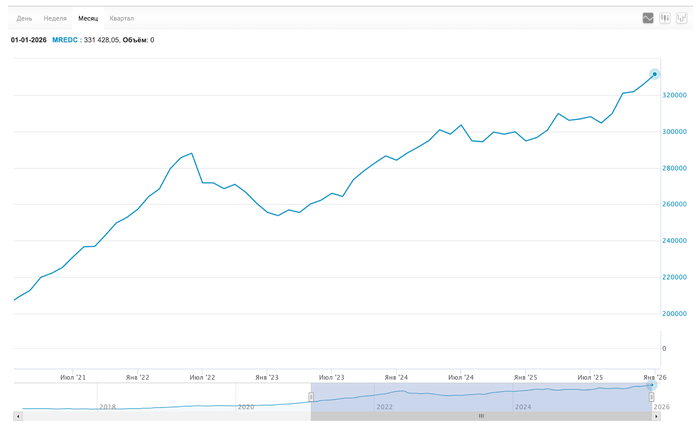The image size is (700, 426).
Task: Select the Месяц tab
Action: [88, 18]
